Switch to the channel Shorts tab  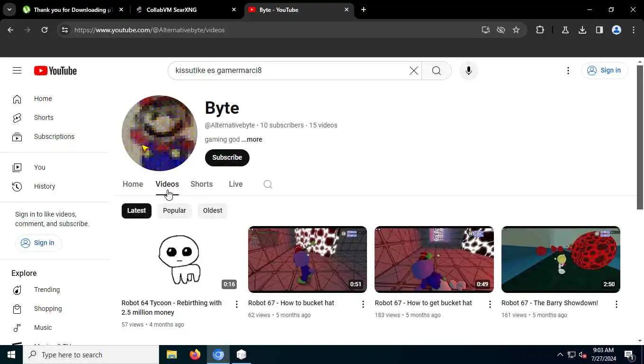(x=202, y=184)
